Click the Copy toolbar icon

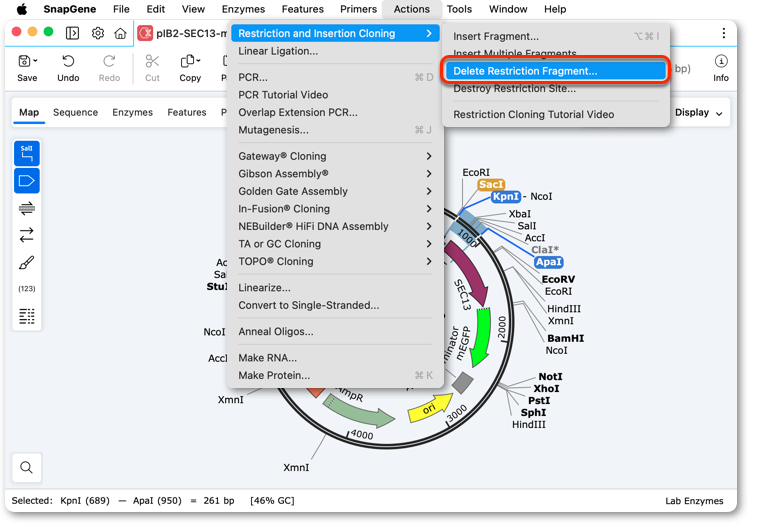point(187,61)
